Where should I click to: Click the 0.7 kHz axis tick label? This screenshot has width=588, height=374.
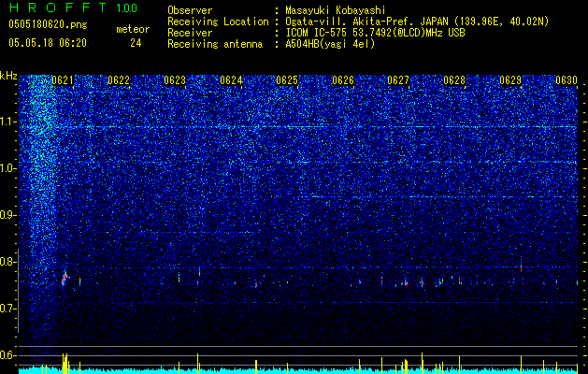(7, 309)
